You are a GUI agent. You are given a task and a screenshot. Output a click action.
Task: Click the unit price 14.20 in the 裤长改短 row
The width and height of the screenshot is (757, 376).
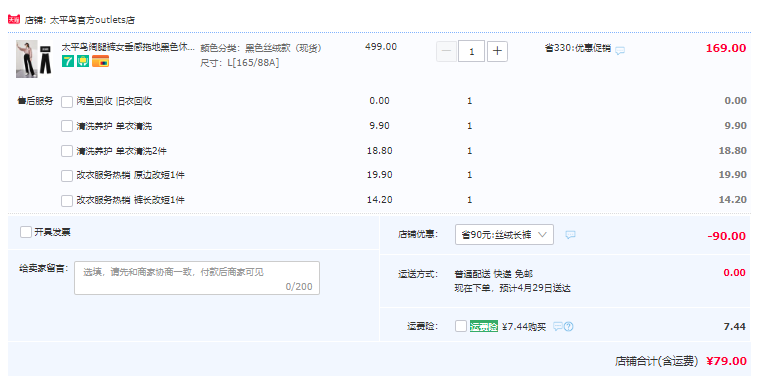click(379, 199)
